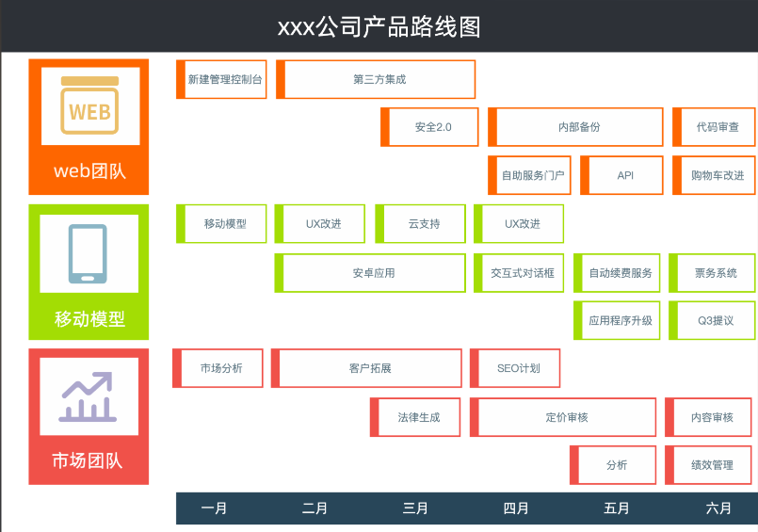Click the WEB browser window icon

(89, 105)
